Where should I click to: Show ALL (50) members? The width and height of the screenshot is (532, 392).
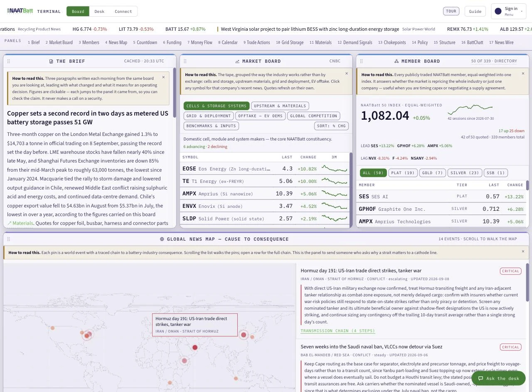[373, 173]
